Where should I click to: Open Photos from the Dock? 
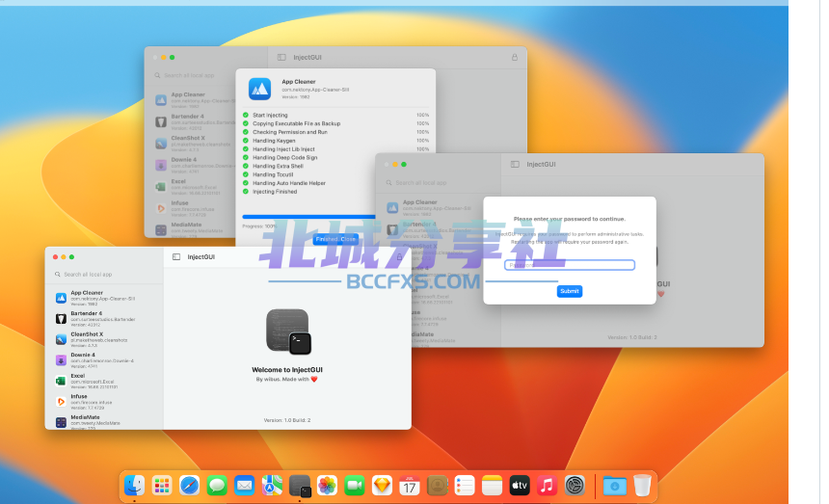pyautogui.click(x=328, y=485)
